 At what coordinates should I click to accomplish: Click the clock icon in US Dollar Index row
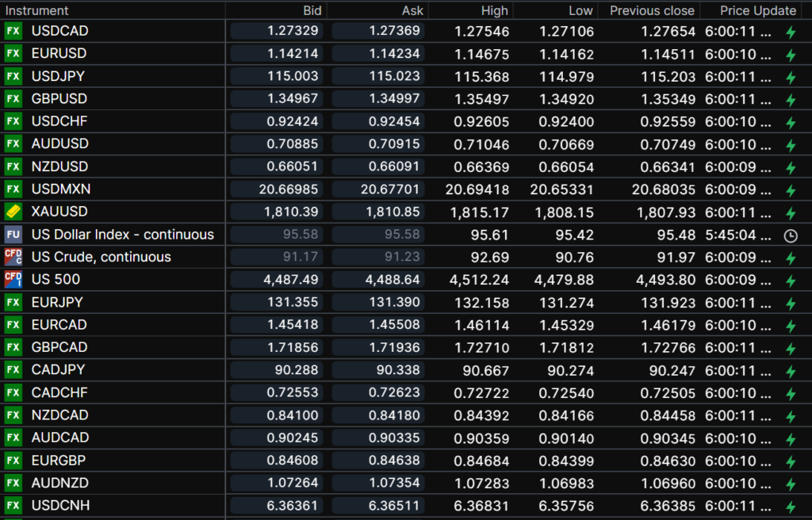(x=790, y=235)
